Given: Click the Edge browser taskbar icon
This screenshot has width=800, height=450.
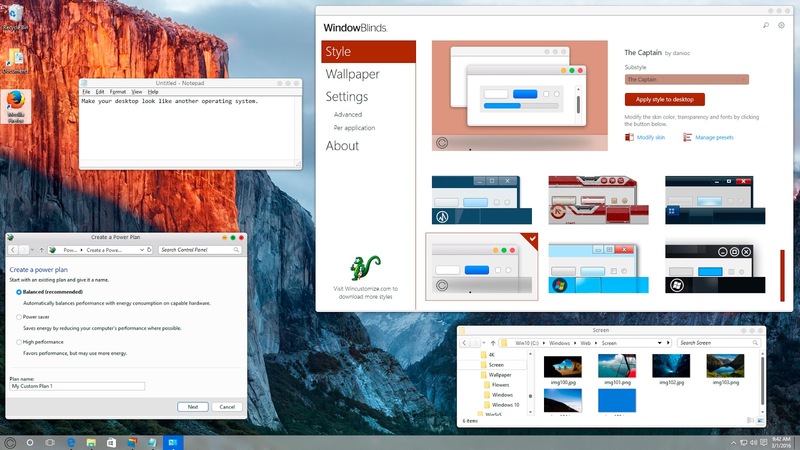Looking at the screenshot, I should 72,441.
